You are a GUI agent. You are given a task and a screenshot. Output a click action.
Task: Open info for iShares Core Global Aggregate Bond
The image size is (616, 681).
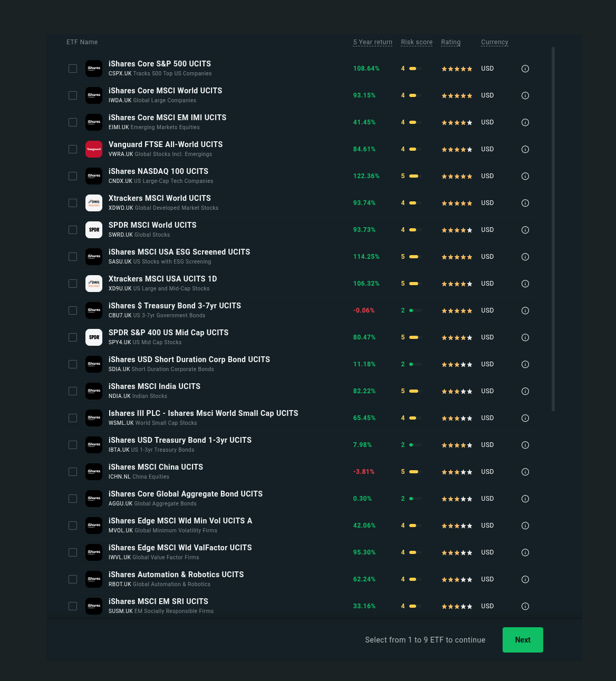click(525, 499)
